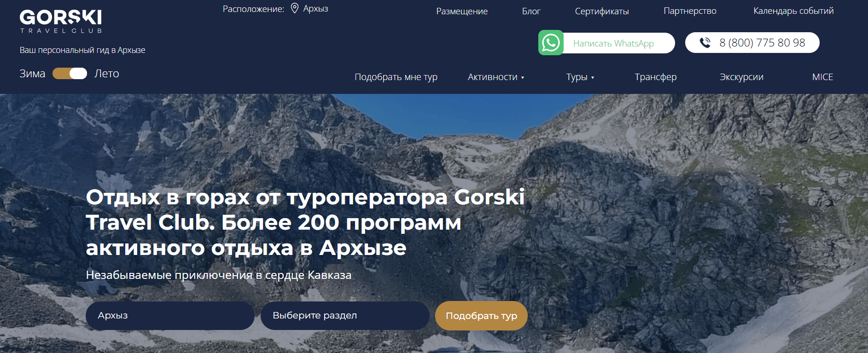Open the Архыз location selector field

click(x=170, y=316)
